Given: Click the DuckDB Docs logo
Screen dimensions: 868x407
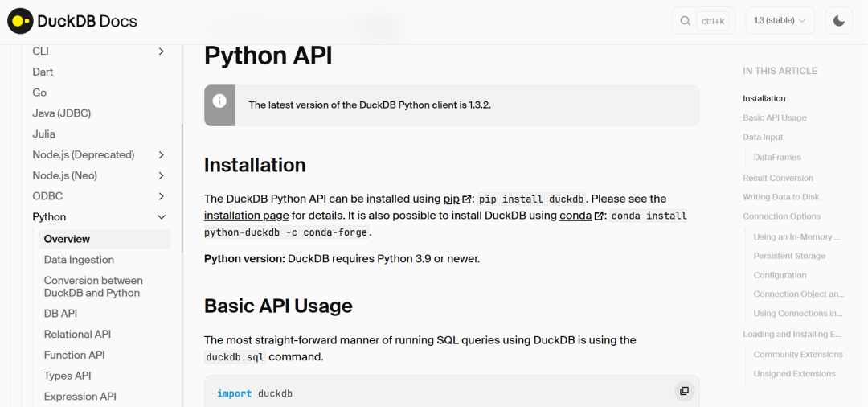Looking at the screenshot, I should [72, 22].
